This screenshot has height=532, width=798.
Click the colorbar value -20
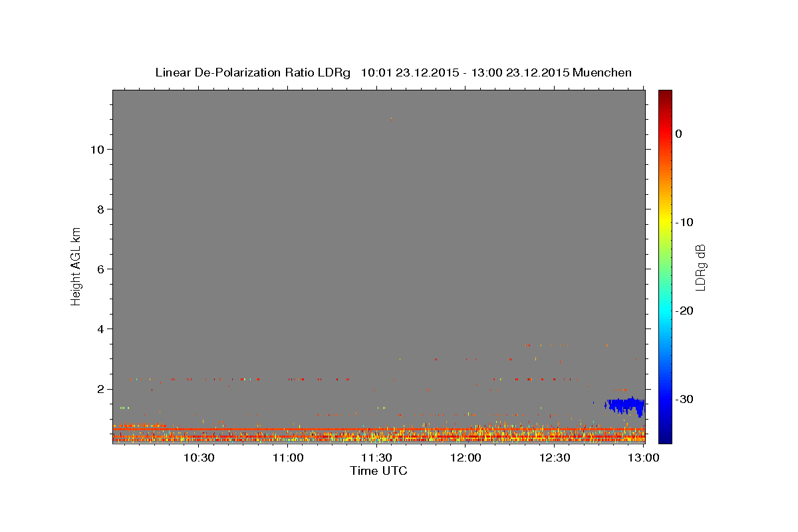[684, 311]
